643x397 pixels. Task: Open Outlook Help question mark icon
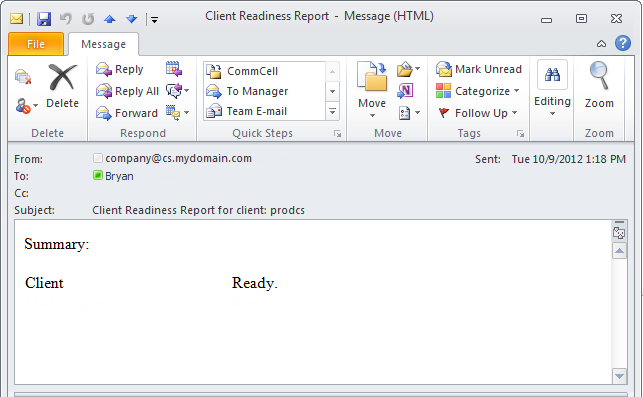622,43
